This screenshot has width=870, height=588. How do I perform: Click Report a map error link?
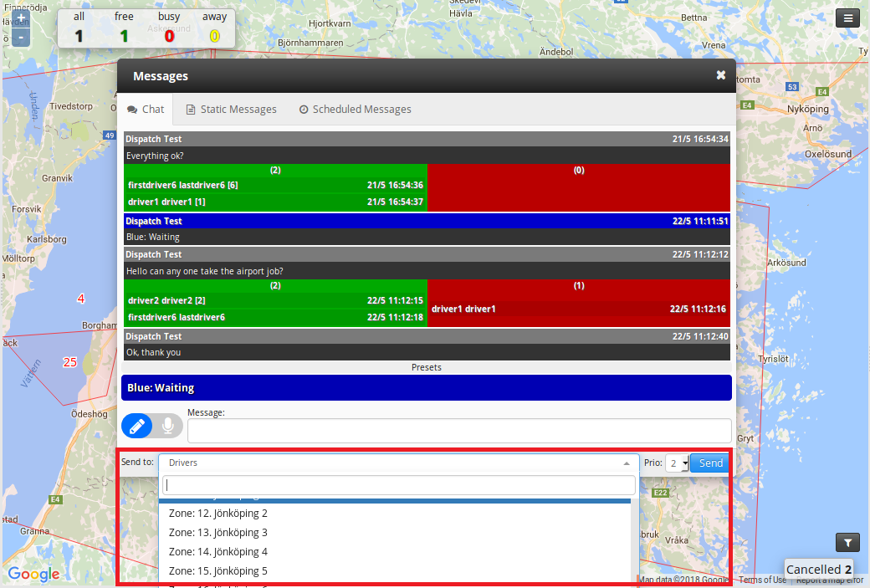(x=830, y=580)
